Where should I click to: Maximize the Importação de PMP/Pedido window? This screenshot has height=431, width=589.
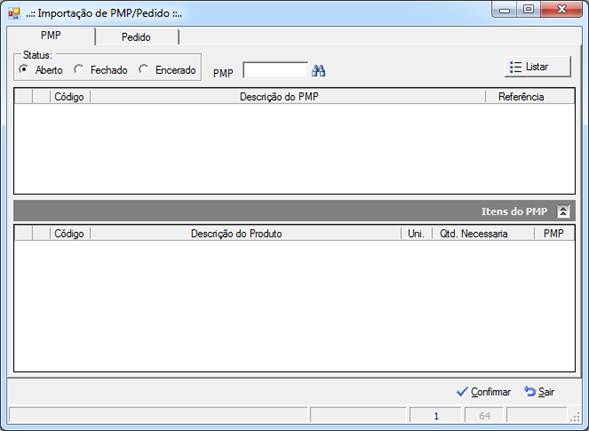tap(528, 9)
